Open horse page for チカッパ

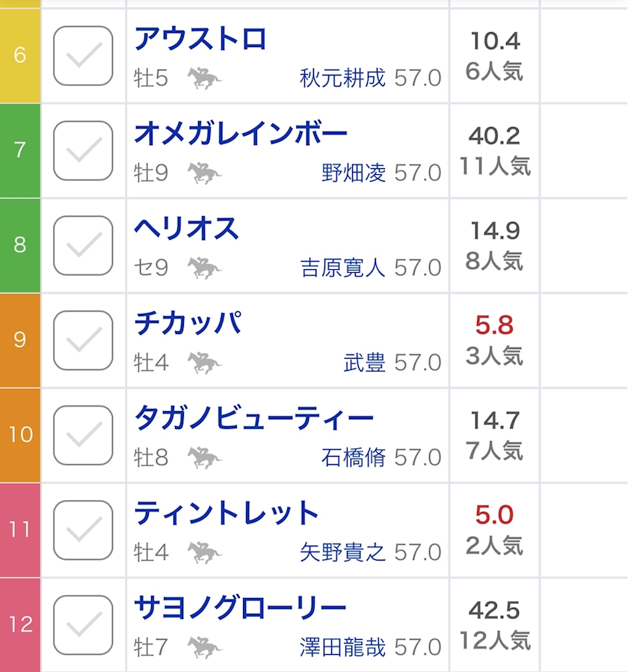pos(188,324)
